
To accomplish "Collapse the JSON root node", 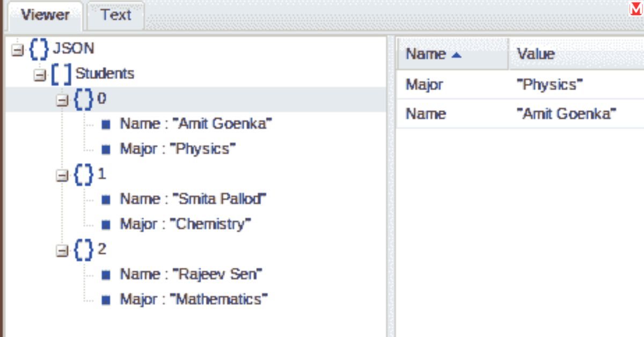I will [x=18, y=49].
